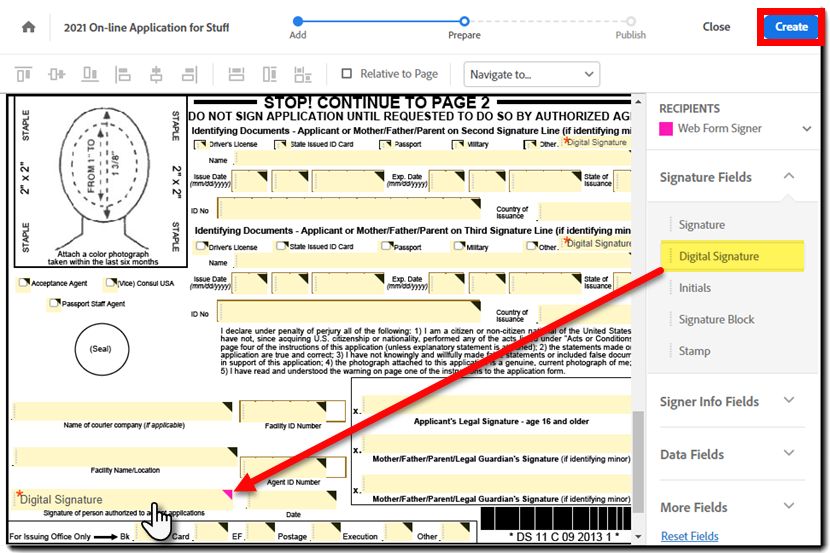Expand the Web Form Signer recipient chevron

pos(806,129)
